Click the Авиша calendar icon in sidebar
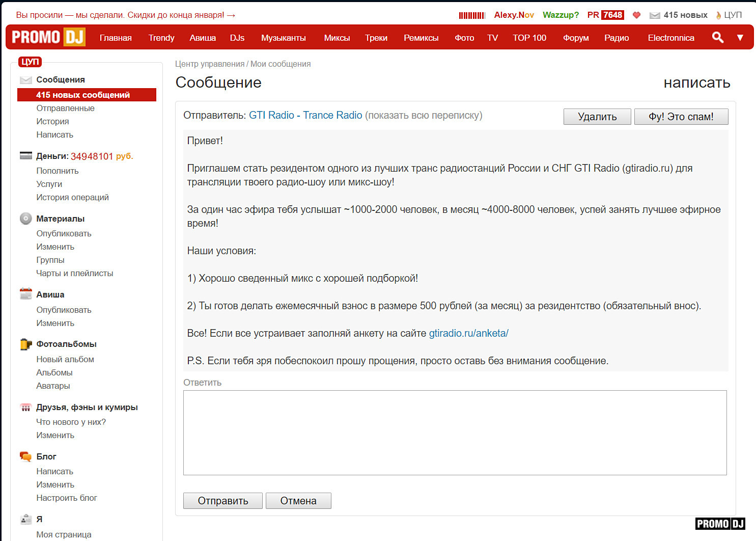Image resolution: width=756 pixels, height=541 pixels. (x=25, y=294)
